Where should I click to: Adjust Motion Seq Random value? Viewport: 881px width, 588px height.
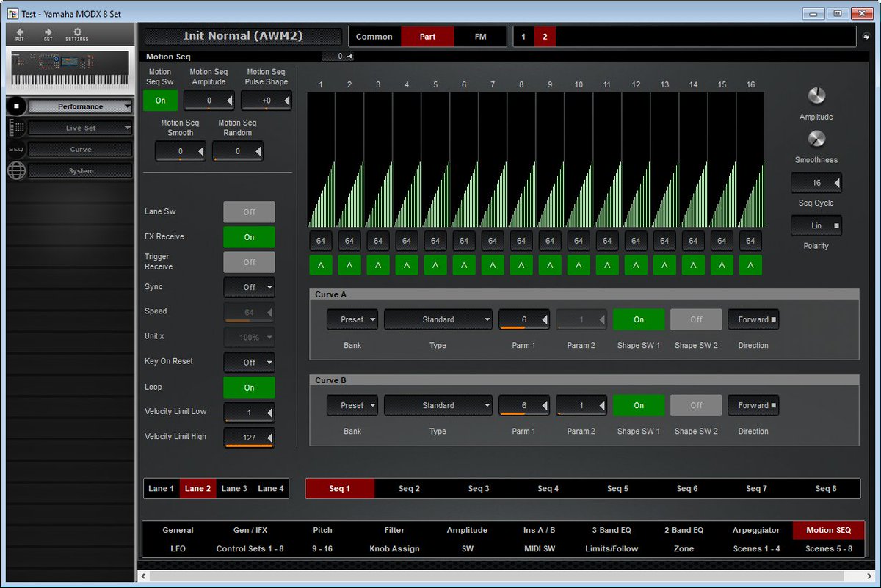(237, 151)
